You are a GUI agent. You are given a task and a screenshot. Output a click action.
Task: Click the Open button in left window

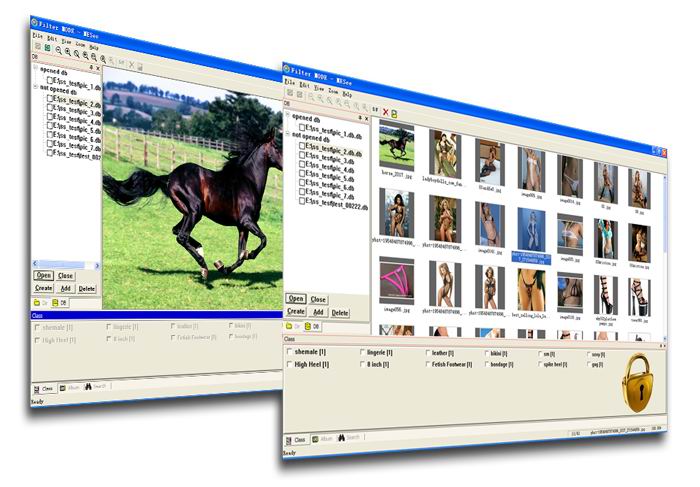pyautogui.click(x=43, y=275)
